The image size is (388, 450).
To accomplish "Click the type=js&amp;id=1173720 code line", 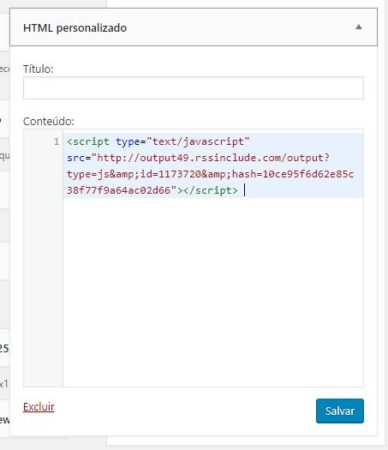I will pos(210,174).
